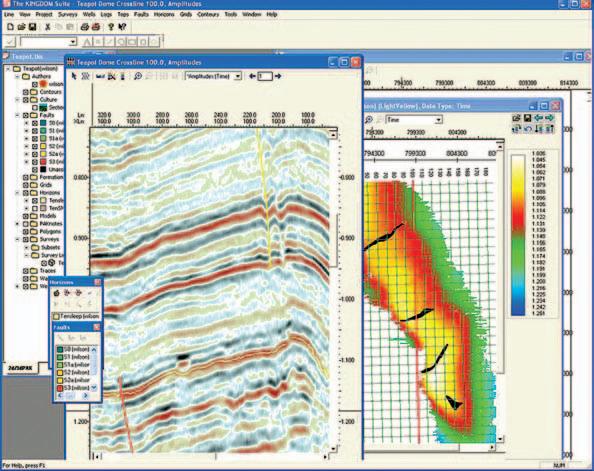Select S0 (wilson) in Faults palette list
Viewport: 594px width, 471px height.
pos(74,349)
